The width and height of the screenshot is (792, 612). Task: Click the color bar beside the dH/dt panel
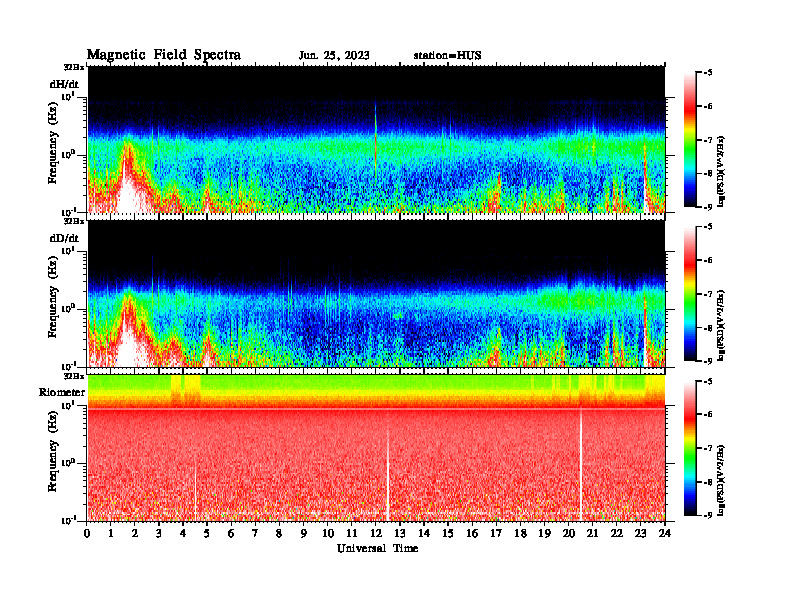[690, 140]
